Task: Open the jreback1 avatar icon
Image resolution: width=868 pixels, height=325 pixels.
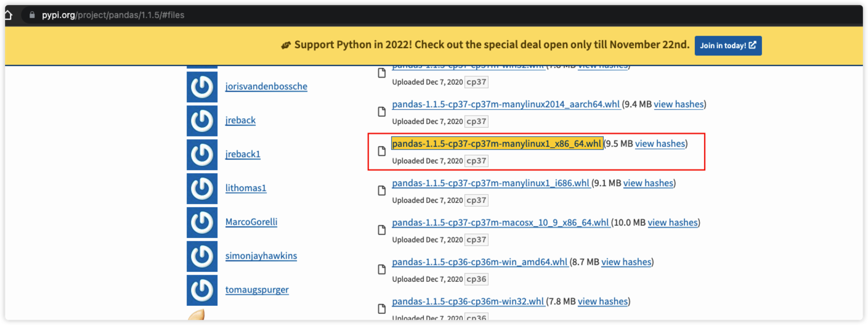Action: (x=202, y=155)
